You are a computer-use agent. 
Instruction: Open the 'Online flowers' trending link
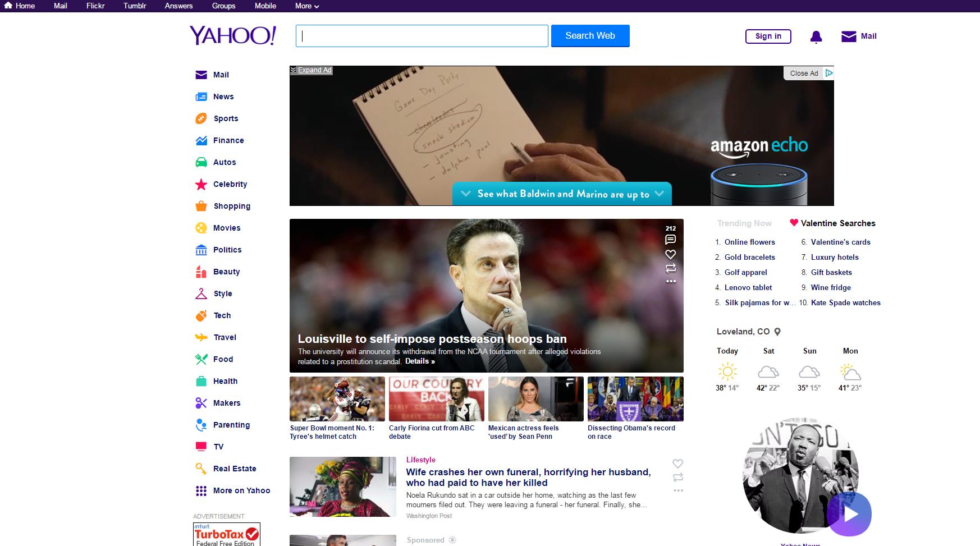pyautogui.click(x=749, y=242)
